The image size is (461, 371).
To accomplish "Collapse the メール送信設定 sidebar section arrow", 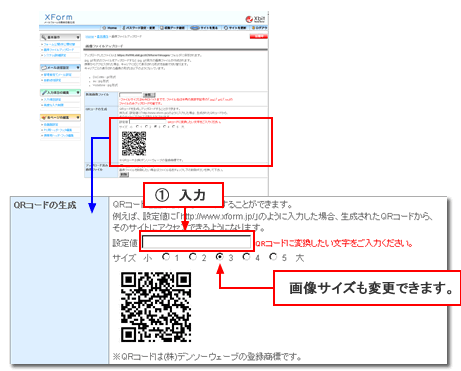I will tap(78, 67).
